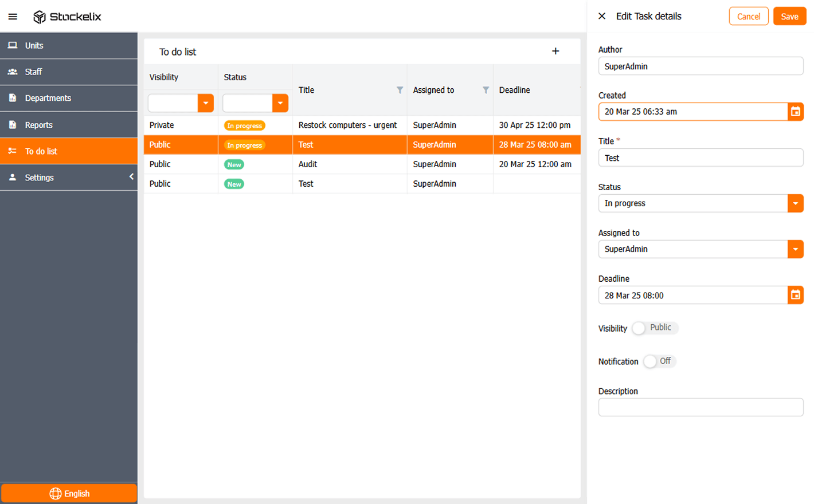Click the Title input field in the edit panel
Image resolution: width=814 pixels, height=504 pixels.
(x=700, y=157)
